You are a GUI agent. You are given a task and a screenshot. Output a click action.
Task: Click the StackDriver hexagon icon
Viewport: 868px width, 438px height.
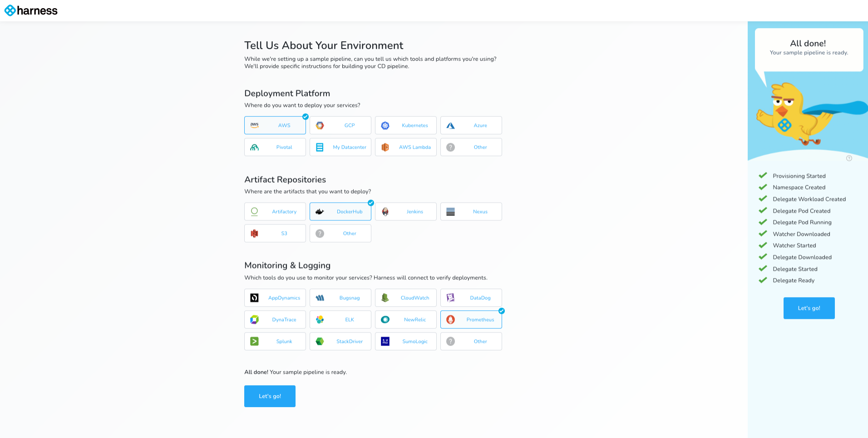(x=320, y=342)
